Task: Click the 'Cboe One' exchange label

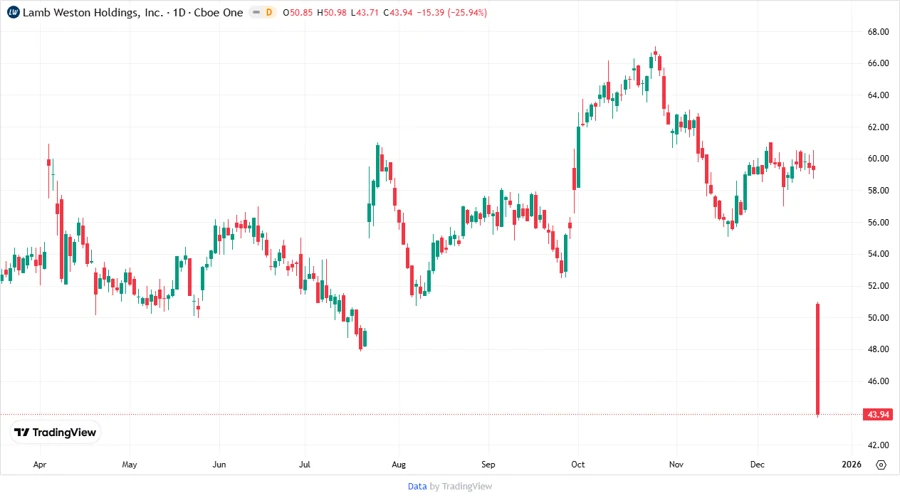Action: [218, 12]
